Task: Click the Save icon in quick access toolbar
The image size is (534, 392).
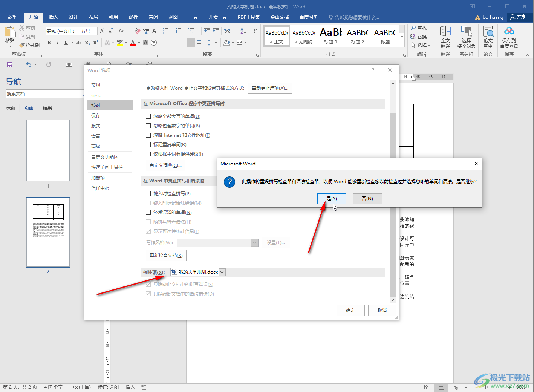Action: click(x=10, y=65)
